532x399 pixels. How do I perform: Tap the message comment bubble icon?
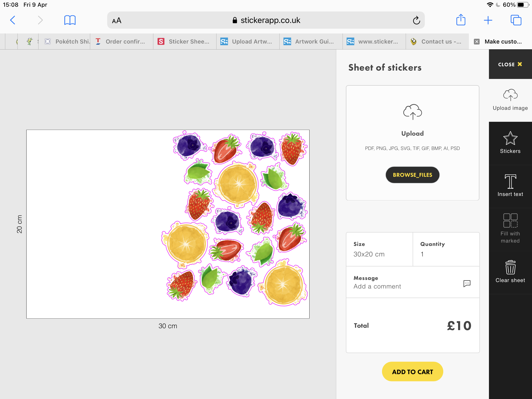pyautogui.click(x=467, y=283)
